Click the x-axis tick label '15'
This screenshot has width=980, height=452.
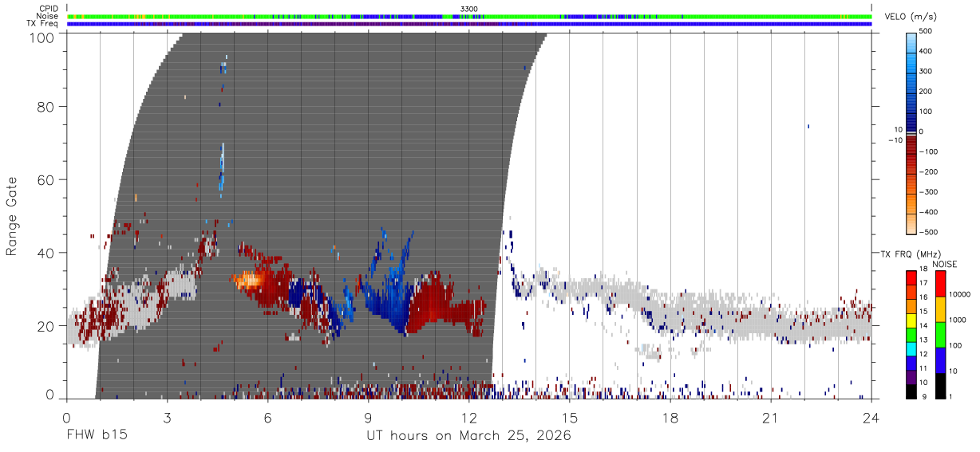570,419
